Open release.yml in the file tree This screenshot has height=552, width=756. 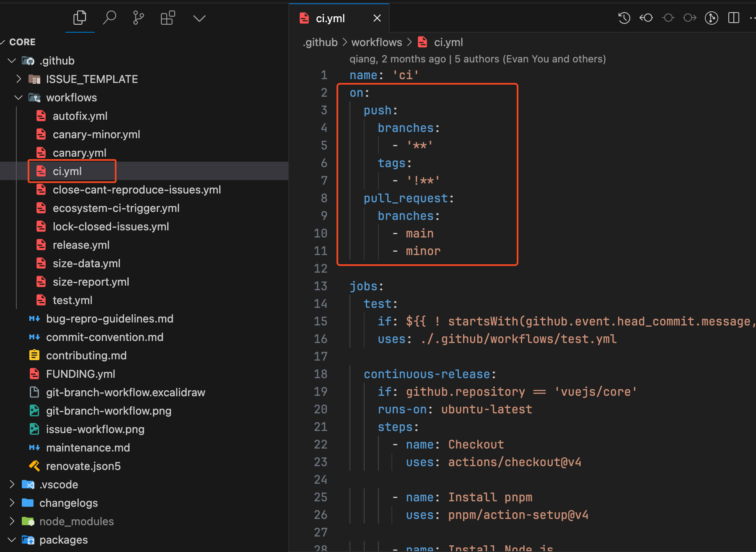click(81, 245)
